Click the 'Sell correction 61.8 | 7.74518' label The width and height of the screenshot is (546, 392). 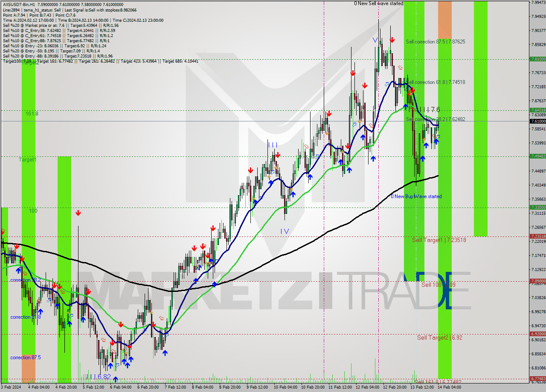pyautogui.click(x=436, y=82)
